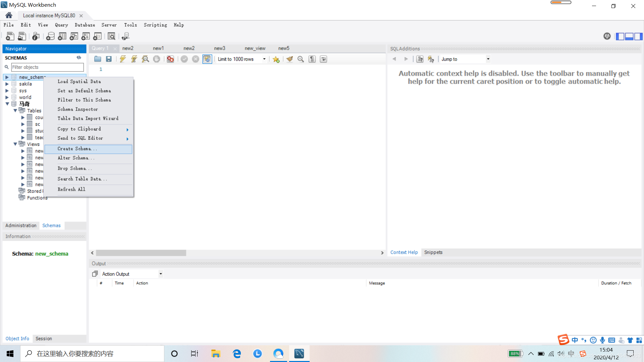Toggle continue on SQL error icon
Viewport: 644px width, 362px height.
170,59
